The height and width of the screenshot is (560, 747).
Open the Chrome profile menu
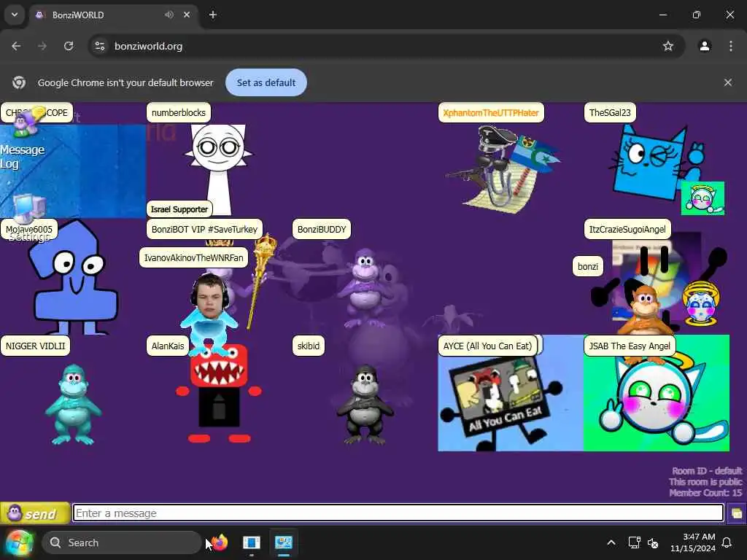pos(705,46)
